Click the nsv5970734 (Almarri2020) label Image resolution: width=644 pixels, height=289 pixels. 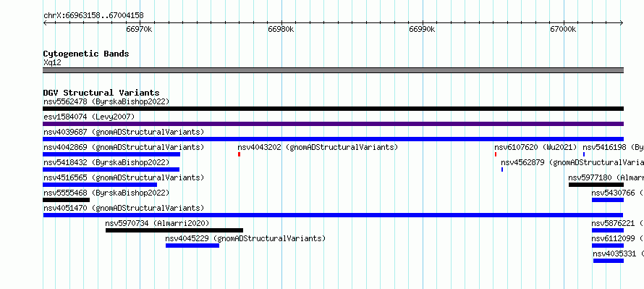[157, 223]
